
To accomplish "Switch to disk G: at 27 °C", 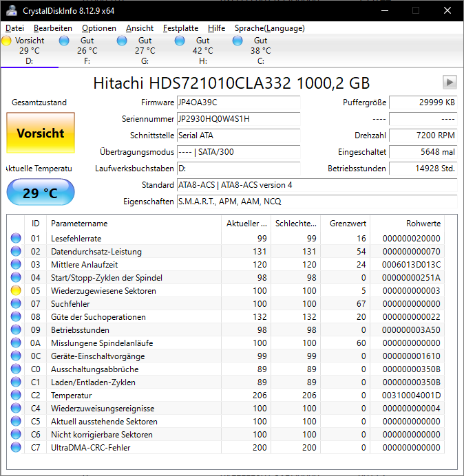I will pos(145,51).
